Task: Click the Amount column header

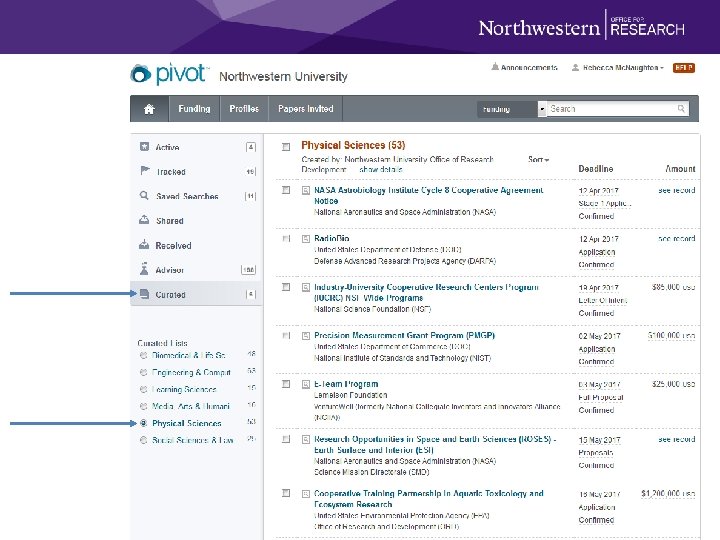Action: tap(680, 169)
